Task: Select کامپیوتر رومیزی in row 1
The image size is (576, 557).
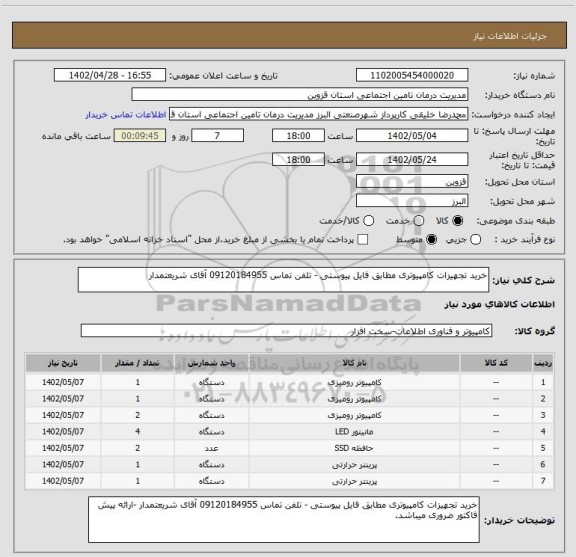Action: 354,382
